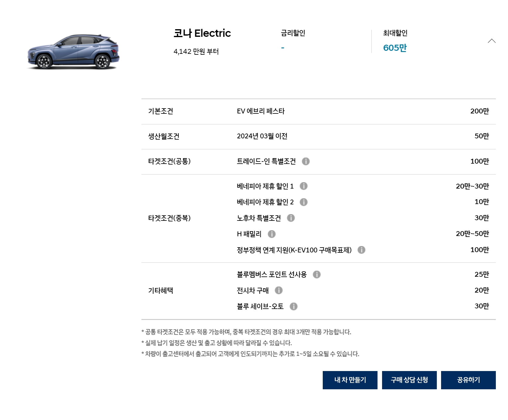The width and height of the screenshot is (508, 420).
Task: Open info icon next to 블루 세이브-오토
Action: [x=294, y=306]
